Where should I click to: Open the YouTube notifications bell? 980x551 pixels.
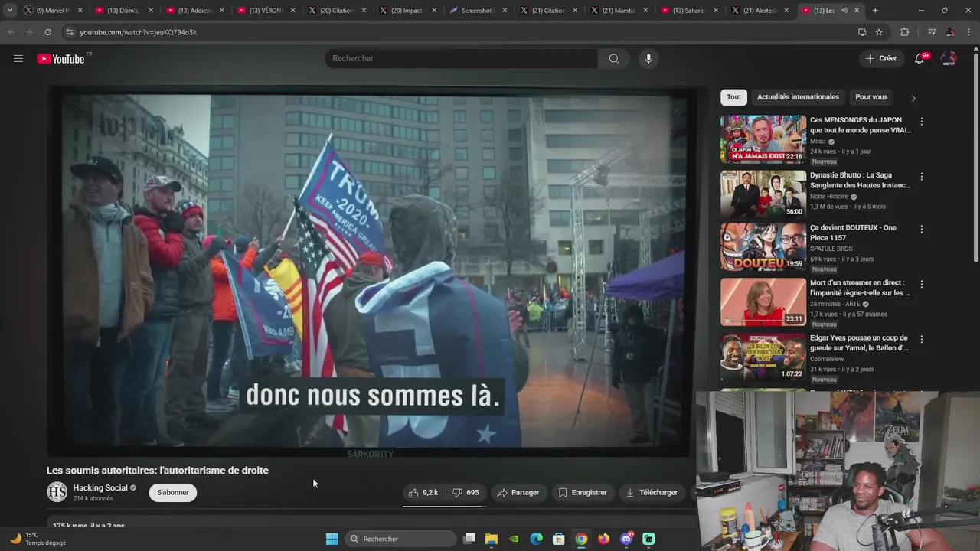[x=920, y=58]
